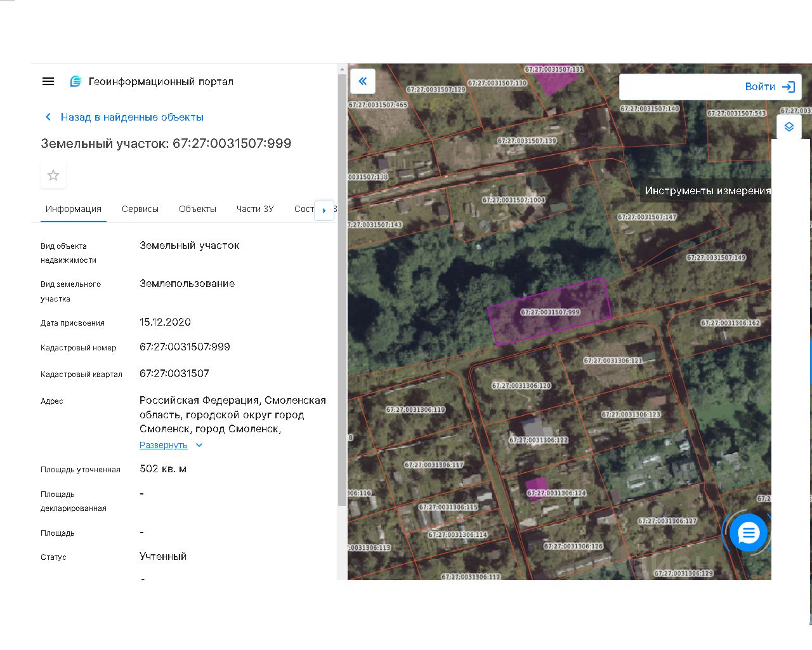Click the address text Российская Федерация, Смоленская область

pyautogui.click(x=233, y=415)
